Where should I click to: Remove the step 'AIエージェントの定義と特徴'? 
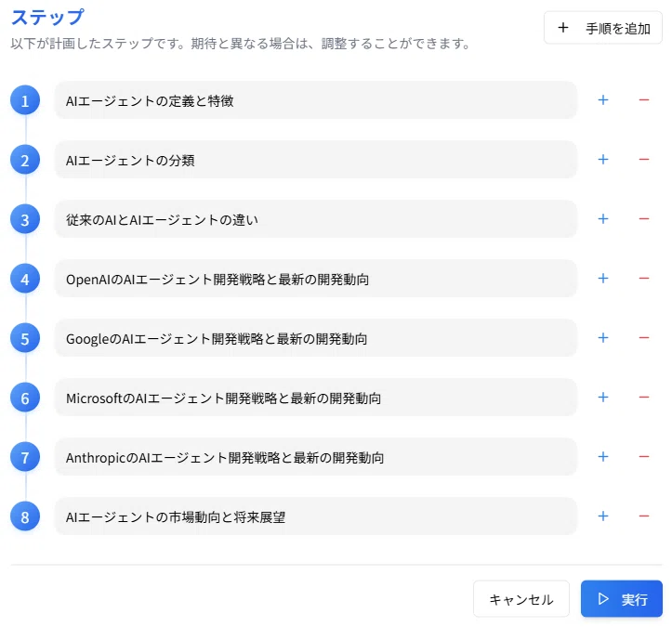point(644,100)
